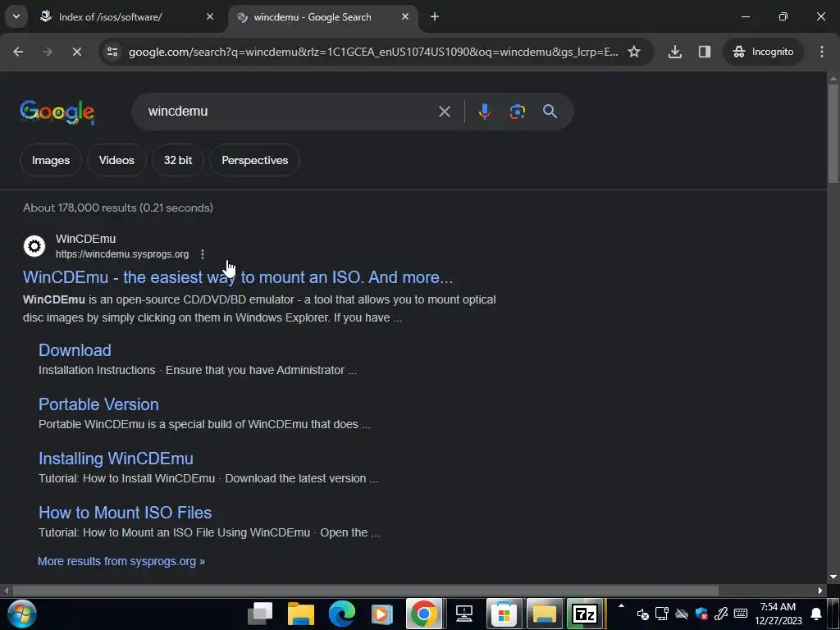This screenshot has width=840, height=630.
Task: Open a new tab with the plus button
Action: coord(435,16)
